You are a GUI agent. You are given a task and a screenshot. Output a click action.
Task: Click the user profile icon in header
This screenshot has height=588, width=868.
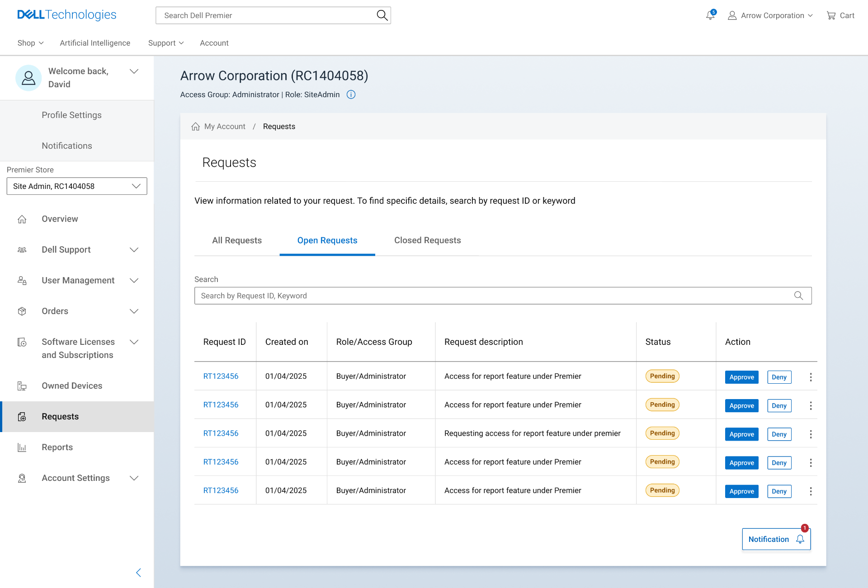(x=732, y=16)
